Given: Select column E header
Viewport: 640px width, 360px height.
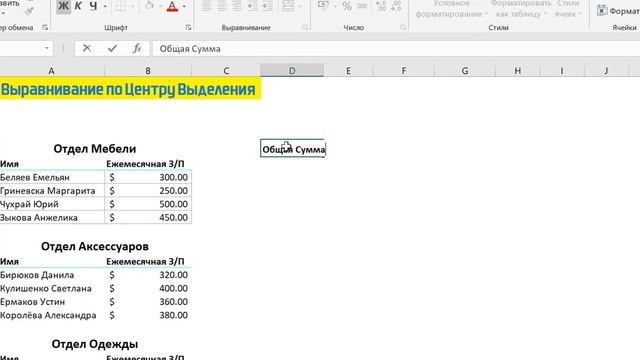Looking at the screenshot, I should pyautogui.click(x=348, y=71).
